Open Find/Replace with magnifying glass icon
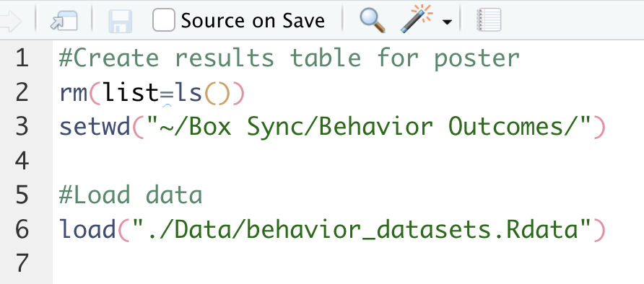 pos(373,21)
